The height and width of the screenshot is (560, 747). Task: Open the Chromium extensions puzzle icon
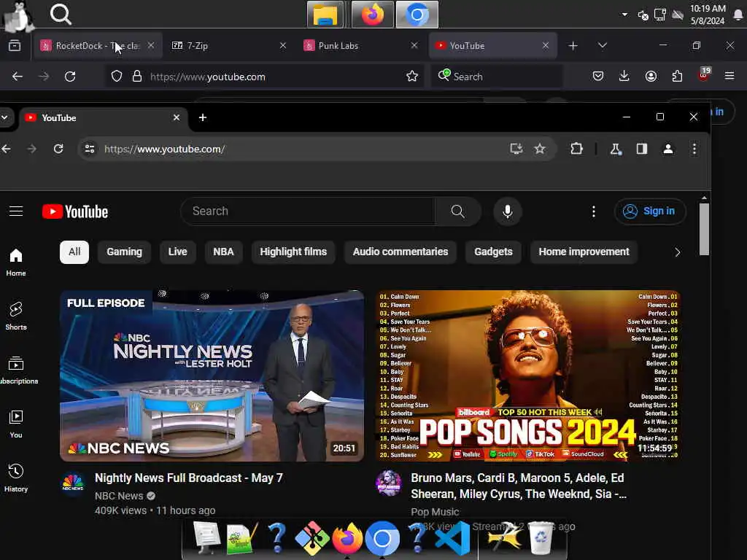pos(576,149)
